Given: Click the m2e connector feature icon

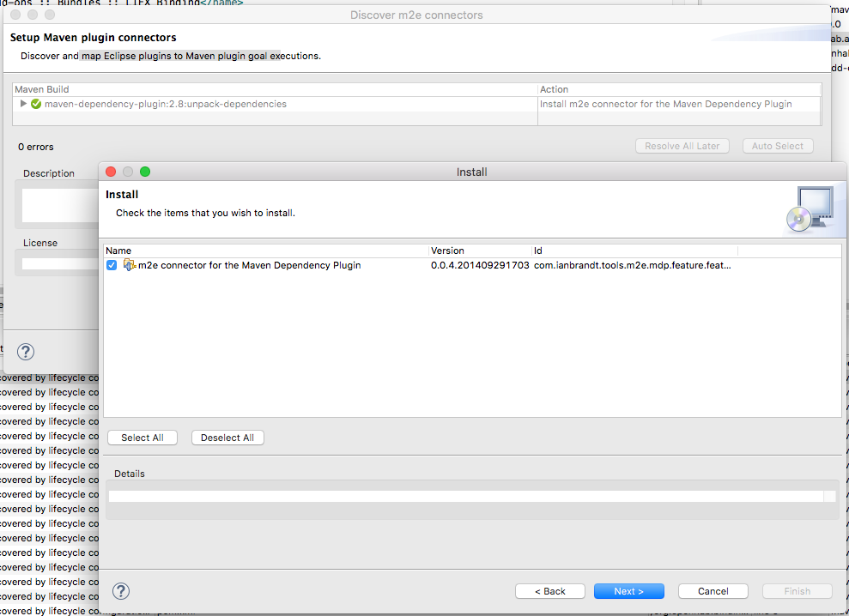Looking at the screenshot, I should (x=130, y=265).
